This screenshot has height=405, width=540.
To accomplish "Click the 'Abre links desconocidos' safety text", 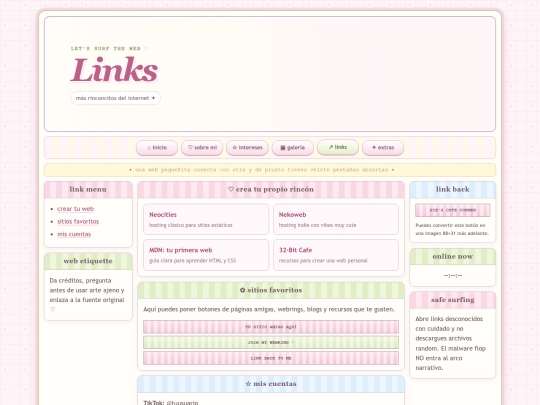I will (450, 343).
